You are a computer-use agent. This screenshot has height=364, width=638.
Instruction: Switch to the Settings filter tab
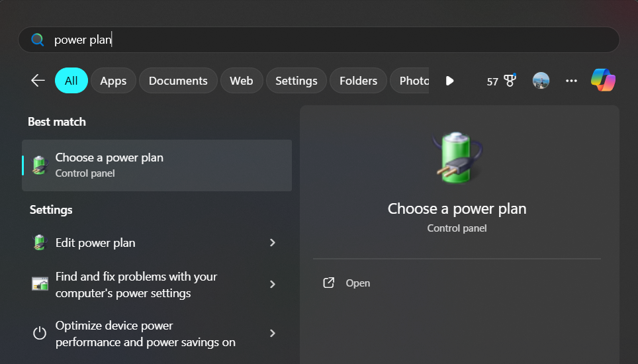(296, 81)
